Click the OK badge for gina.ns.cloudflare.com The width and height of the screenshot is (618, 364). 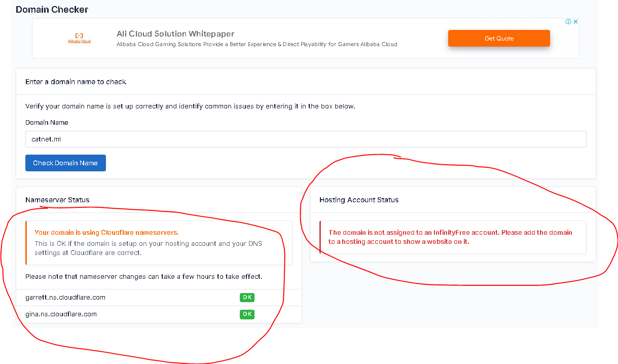click(x=247, y=314)
